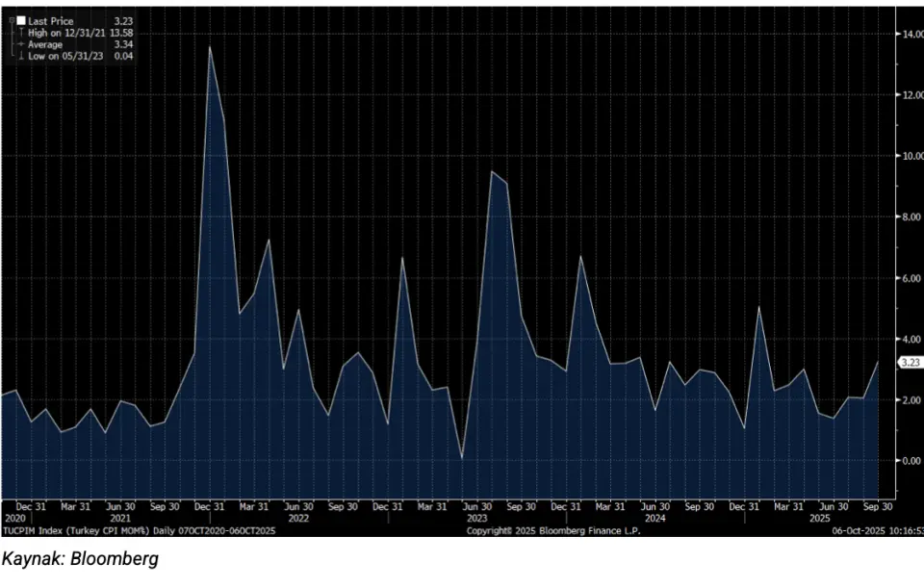Click the 06-Oct-2025 timestamp
924x588 pixels.
(873, 530)
